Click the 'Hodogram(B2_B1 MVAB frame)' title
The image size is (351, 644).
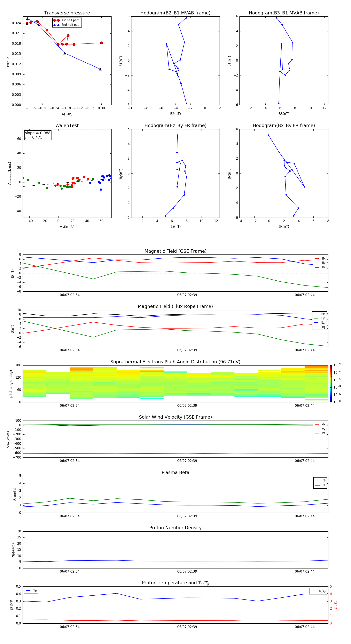pyautogui.click(x=175, y=13)
